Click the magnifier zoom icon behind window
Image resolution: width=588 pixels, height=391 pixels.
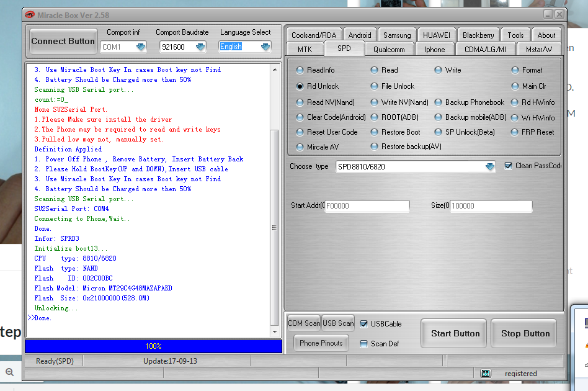pyautogui.click(x=10, y=372)
